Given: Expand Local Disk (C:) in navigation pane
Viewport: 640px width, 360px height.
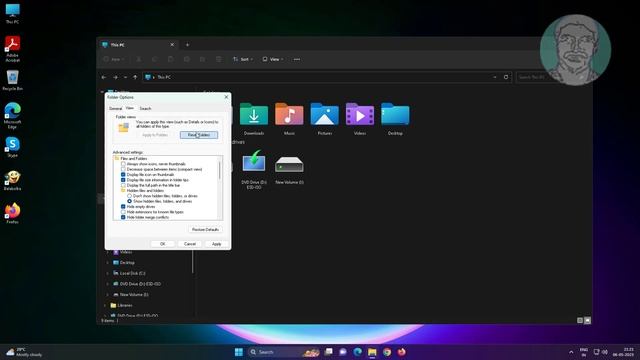Looking at the screenshot, I should click(x=108, y=273).
